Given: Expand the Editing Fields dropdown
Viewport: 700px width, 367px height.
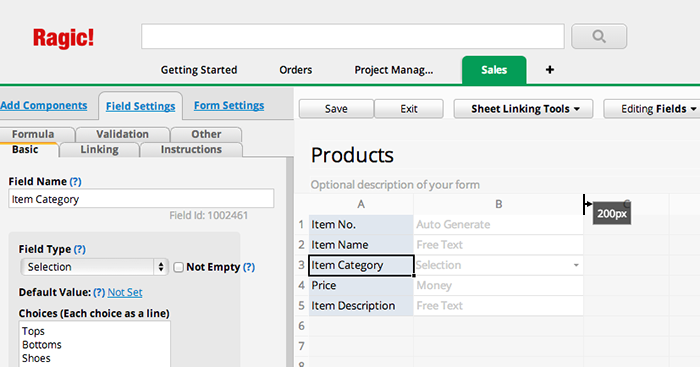Looking at the screenshot, I should tap(654, 109).
